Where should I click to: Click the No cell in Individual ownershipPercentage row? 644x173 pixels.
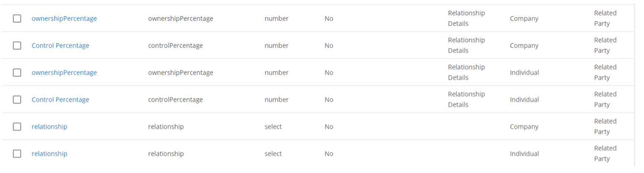pos(329,72)
